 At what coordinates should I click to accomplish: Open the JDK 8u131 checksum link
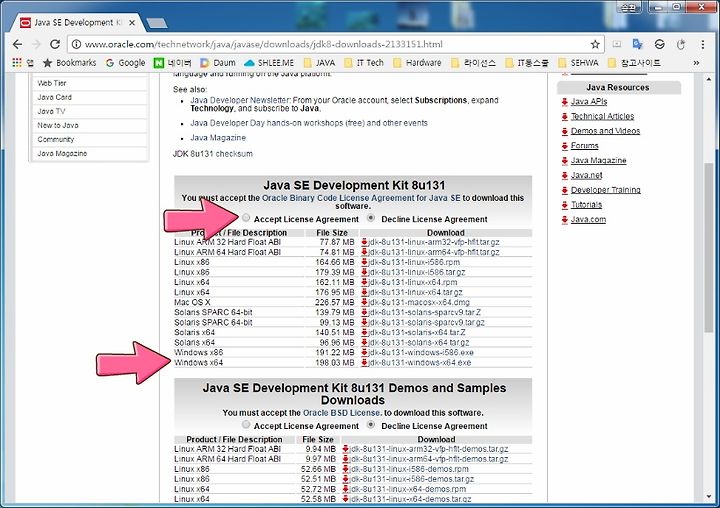213,154
